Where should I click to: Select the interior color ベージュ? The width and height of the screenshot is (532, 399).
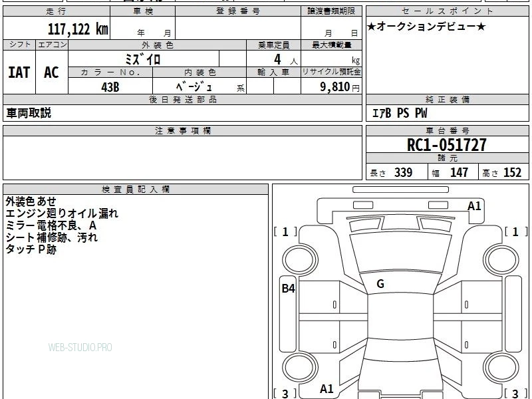tap(194, 86)
